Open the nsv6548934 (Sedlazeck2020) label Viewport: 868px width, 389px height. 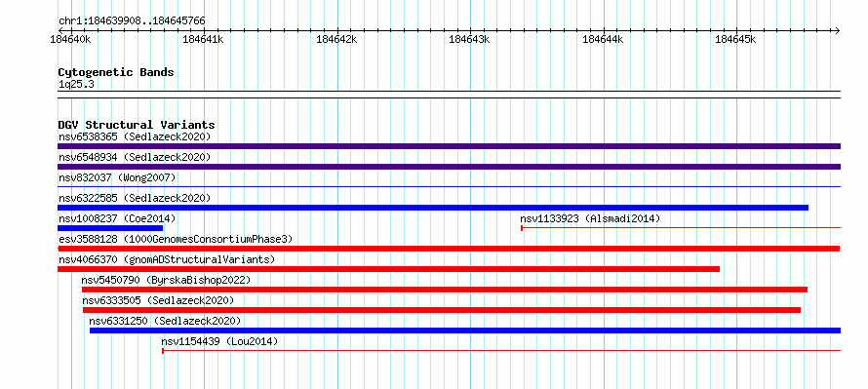click(135, 157)
